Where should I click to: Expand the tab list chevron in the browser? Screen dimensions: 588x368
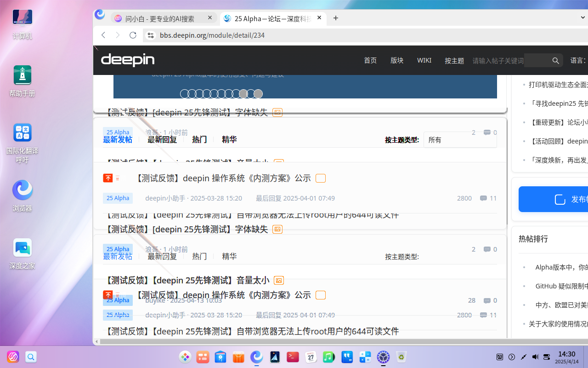pyautogui.click(x=583, y=18)
